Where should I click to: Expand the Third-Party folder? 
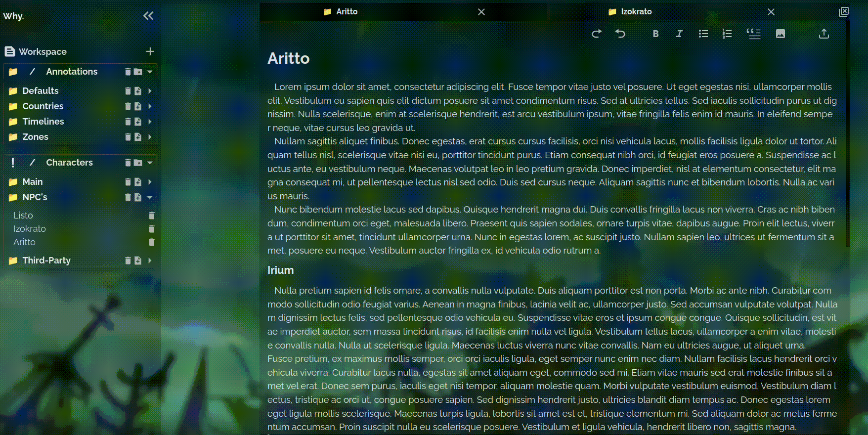coord(150,261)
